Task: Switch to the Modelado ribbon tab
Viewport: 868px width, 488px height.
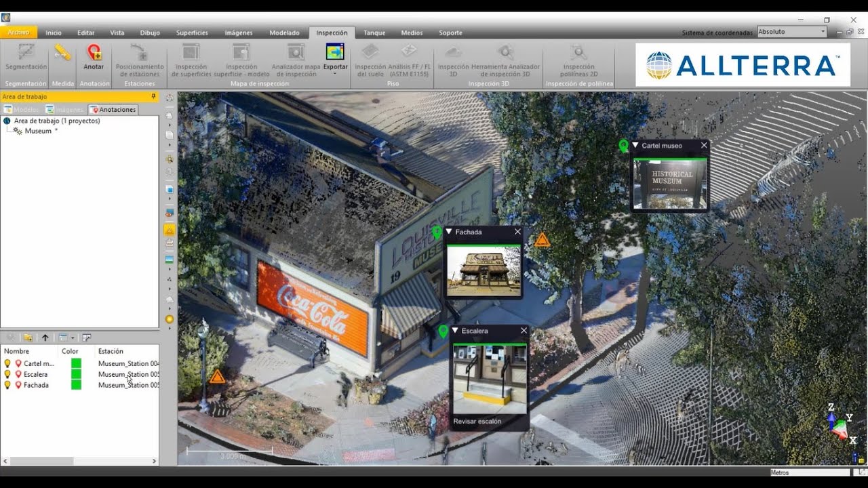Action: point(284,33)
